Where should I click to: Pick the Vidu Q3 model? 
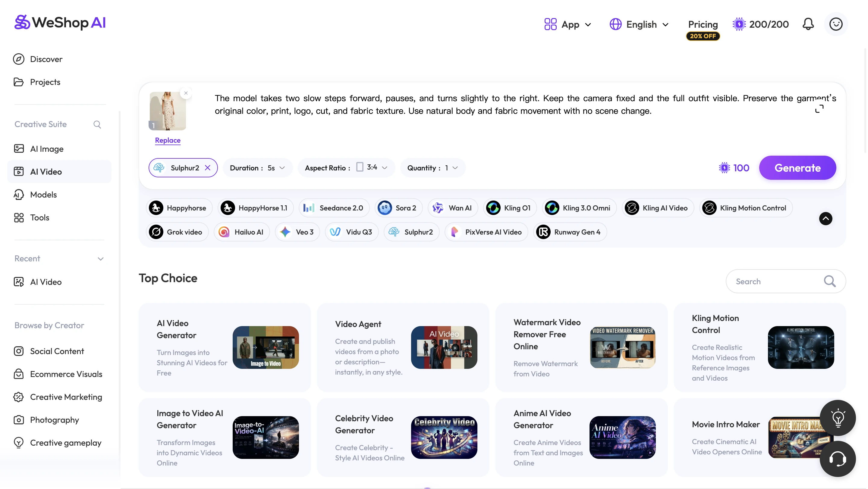pos(351,232)
